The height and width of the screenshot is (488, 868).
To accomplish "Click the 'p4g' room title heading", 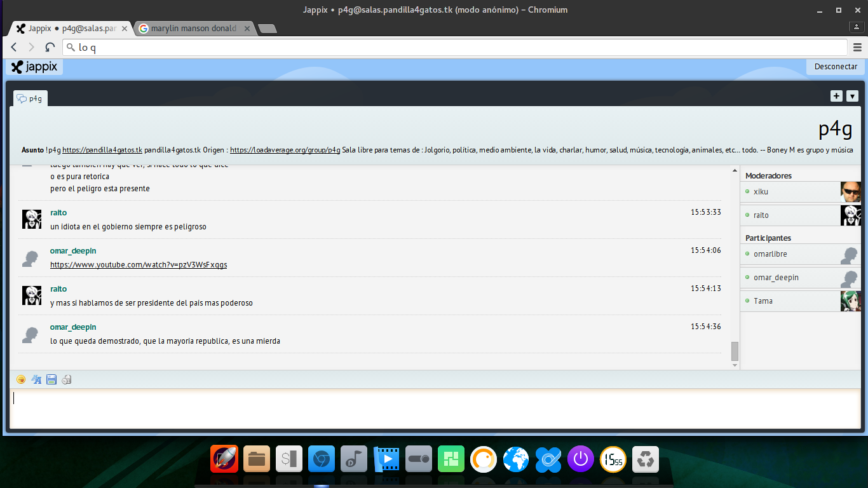I will [x=835, y=129].
